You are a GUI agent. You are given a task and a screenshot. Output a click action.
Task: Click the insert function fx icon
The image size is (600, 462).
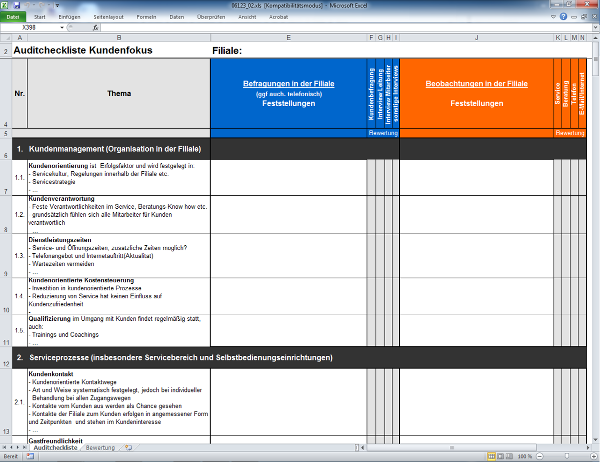pyautogui.click(x=95, y=28)
